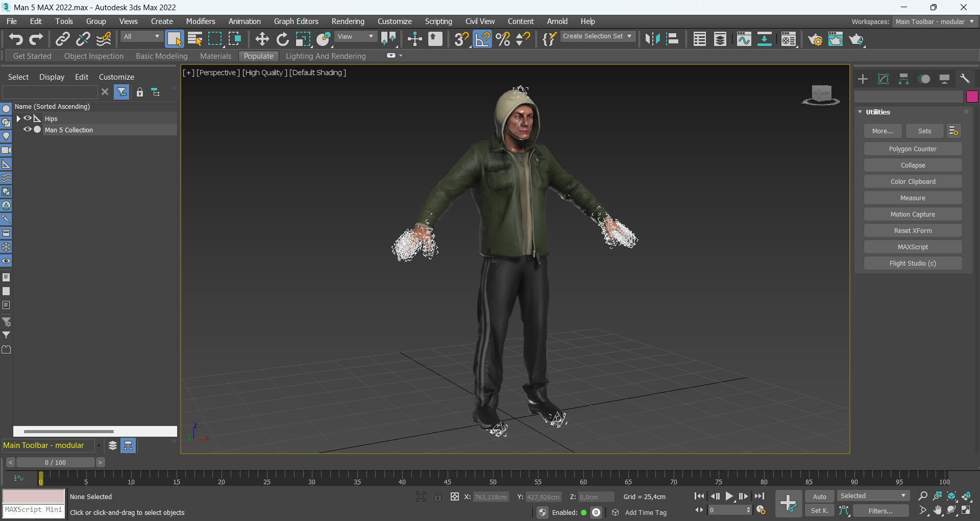
Task: Click the Scene Explorer search field
Action: (50, 92)
